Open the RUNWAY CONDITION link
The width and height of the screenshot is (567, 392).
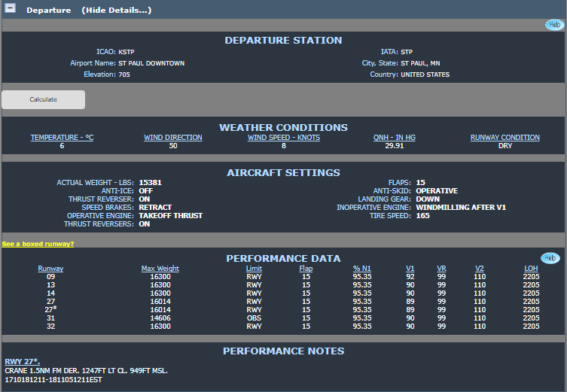[505, 137]
